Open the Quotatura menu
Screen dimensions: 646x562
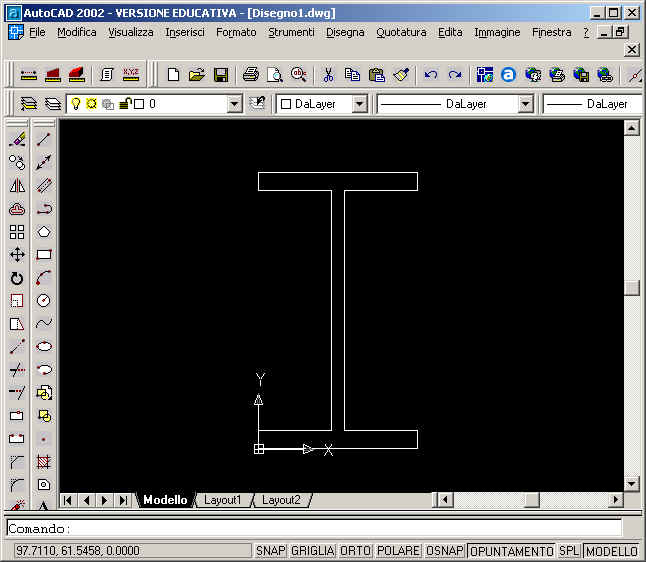click(401, 32)
